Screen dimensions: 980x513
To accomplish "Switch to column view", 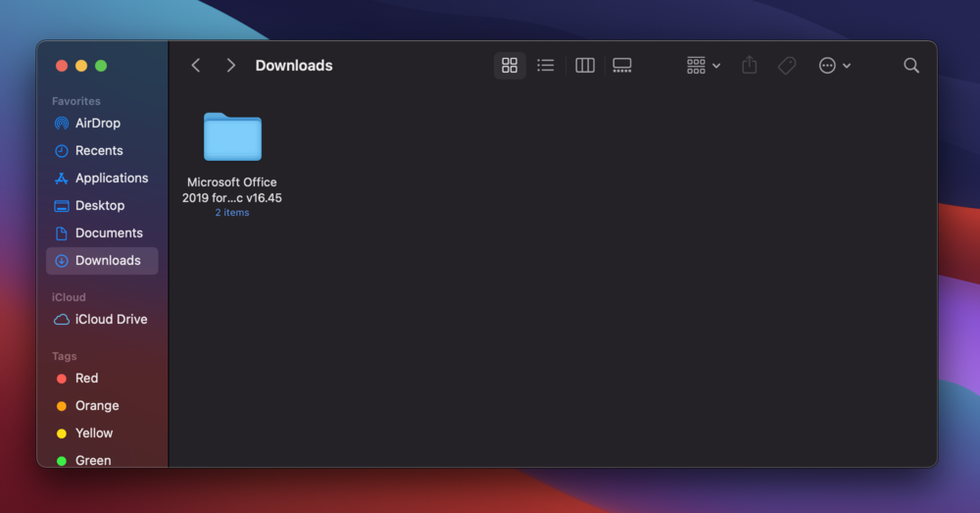I will point(585,66).
